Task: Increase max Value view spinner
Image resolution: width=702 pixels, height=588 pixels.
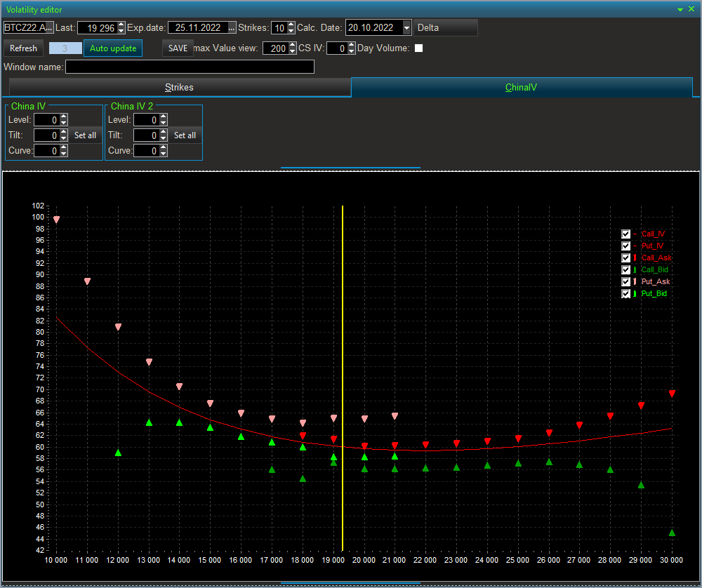Action: 293,45
